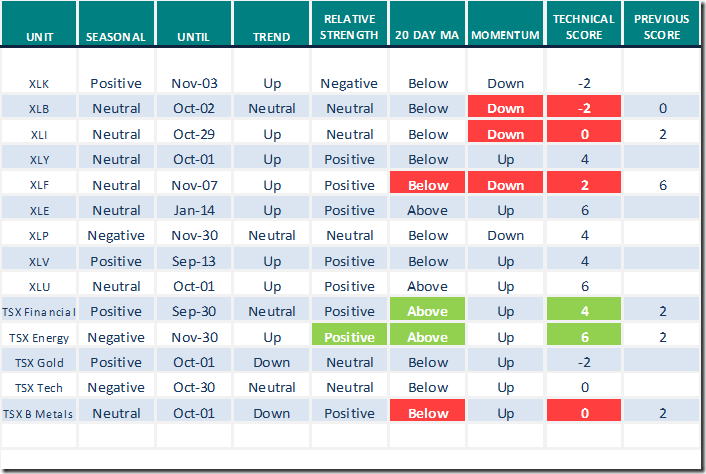Click the TECHNICAL SCORE column header
Viewport: 706px width, 474px height.
click(x=583, y=29)
